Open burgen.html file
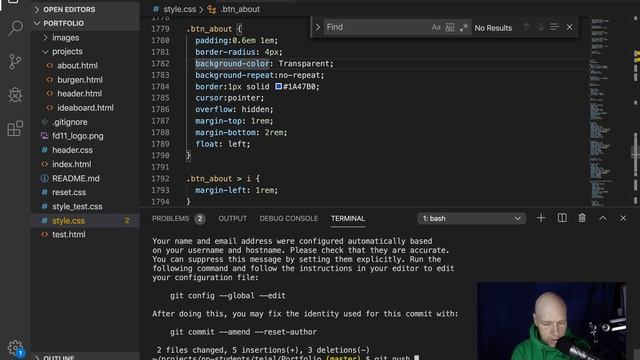This screenshot has width=640, height=360. 80,80
